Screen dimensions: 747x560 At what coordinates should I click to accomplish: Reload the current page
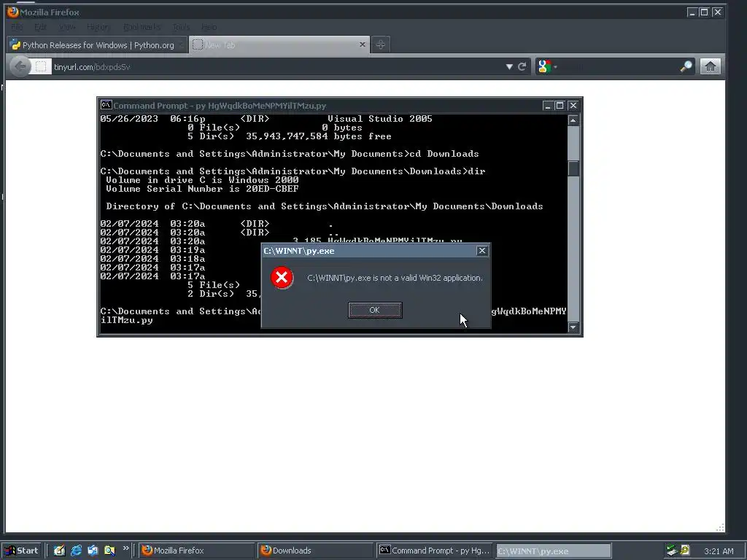pyautogui.click(x=522, y=66)
